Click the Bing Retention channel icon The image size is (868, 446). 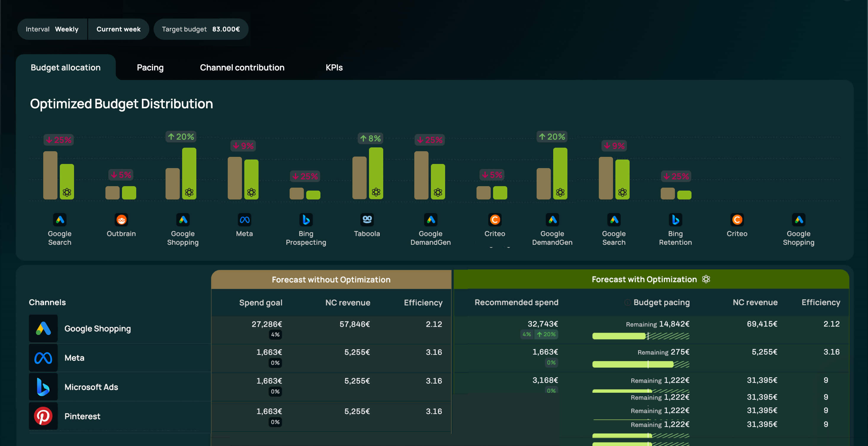click(x=675, y=220)
